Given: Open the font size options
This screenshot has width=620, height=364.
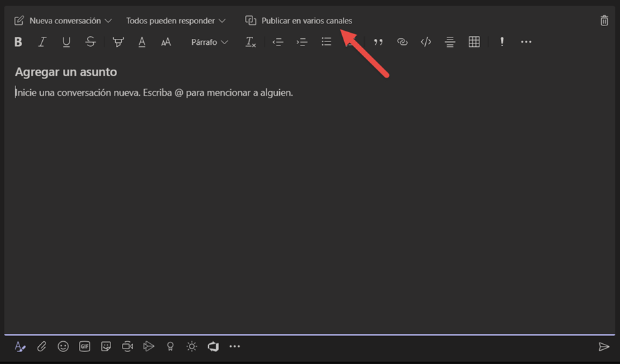Looking at the screenshot, I should coord(166,42).
